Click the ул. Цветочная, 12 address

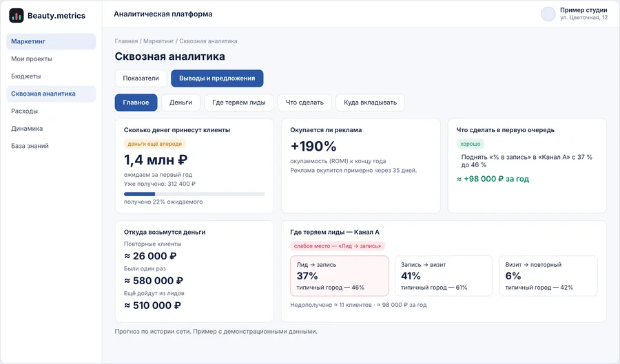pyautogui.click(x=583, y=17)
